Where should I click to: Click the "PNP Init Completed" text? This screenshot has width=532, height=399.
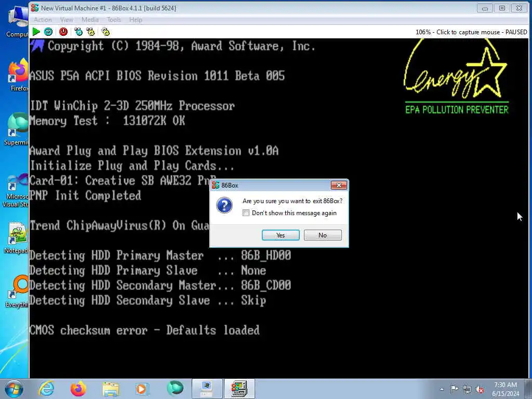click(86, 195)
